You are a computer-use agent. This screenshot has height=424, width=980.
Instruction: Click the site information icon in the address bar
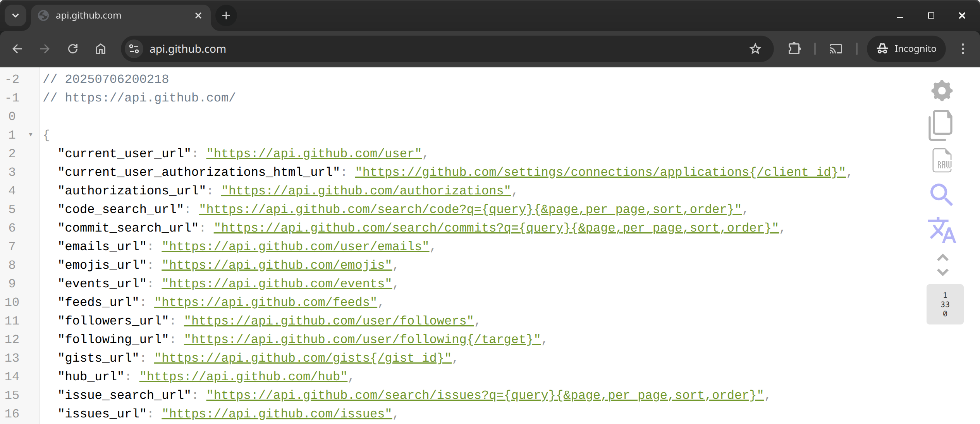(134, 49)
